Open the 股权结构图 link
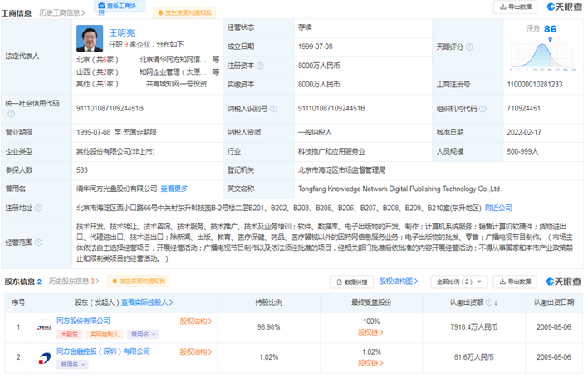This screenshot has height=378, width=588. (399, 282)
